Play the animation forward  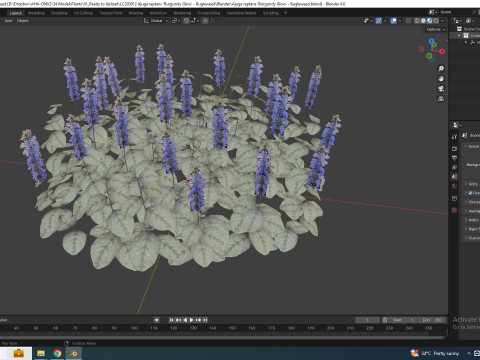(191, 320)
